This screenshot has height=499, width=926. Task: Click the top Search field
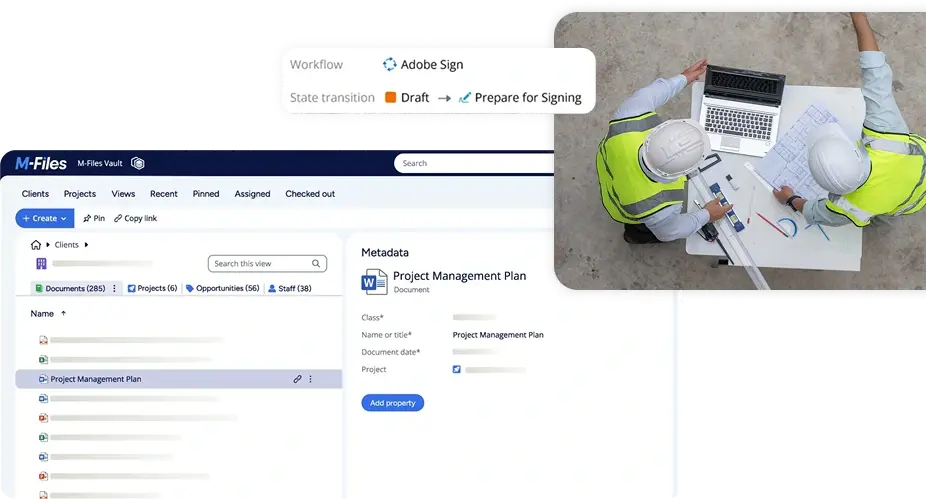474,163
